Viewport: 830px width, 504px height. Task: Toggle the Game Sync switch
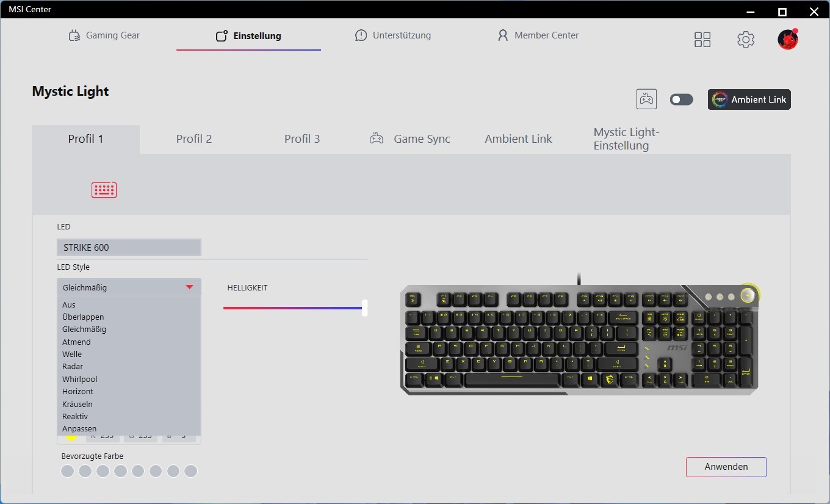681,99
